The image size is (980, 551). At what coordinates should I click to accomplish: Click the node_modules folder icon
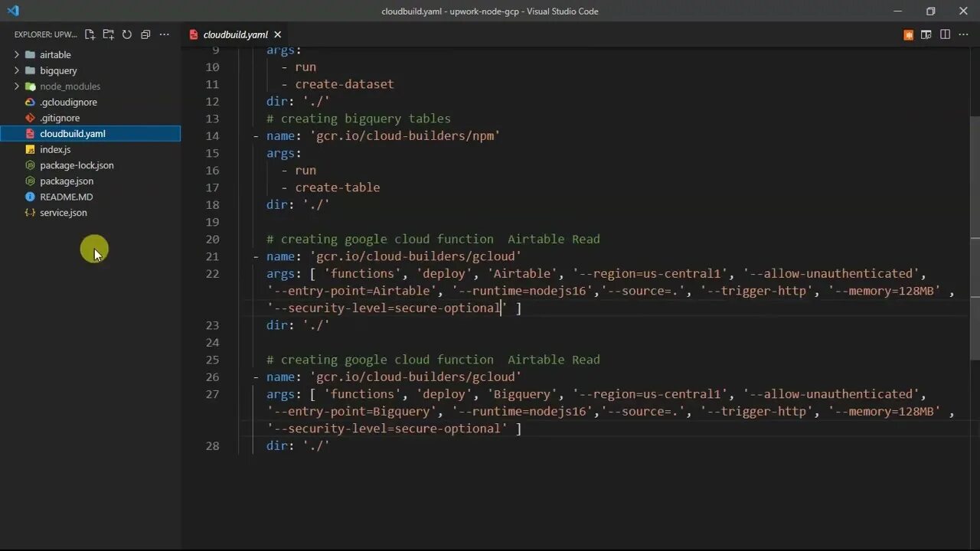coord(30,86)
